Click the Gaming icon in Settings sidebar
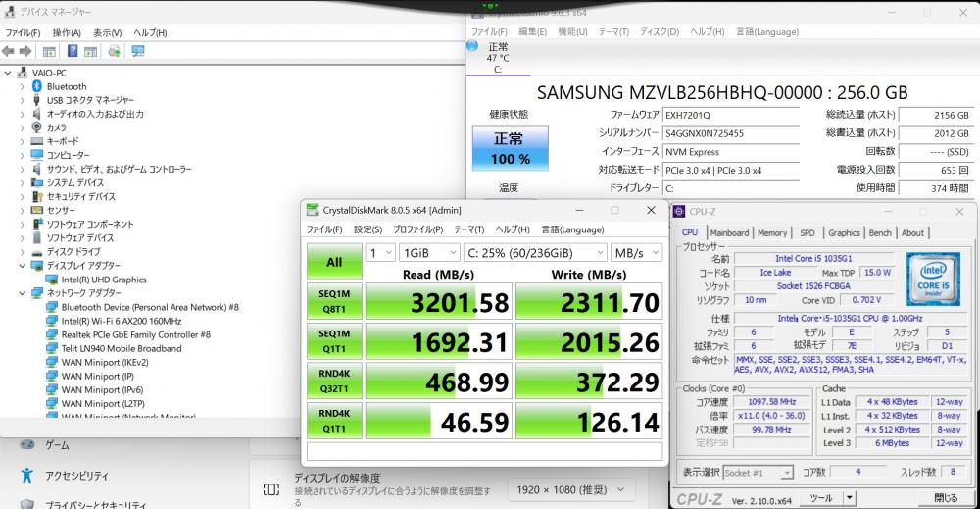Viewport: 980px width, 509px height. coord(26,444)
